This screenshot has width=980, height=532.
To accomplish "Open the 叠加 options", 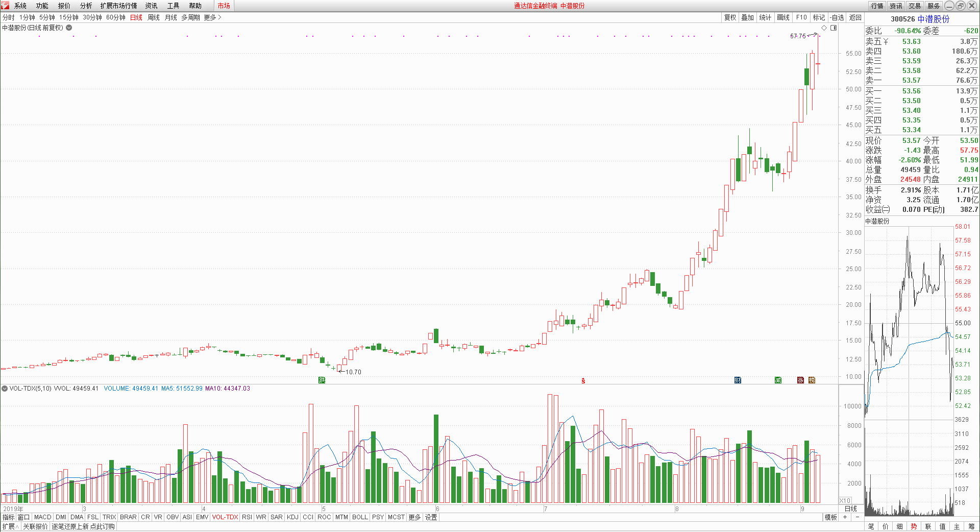I will [x=748, y=17].
